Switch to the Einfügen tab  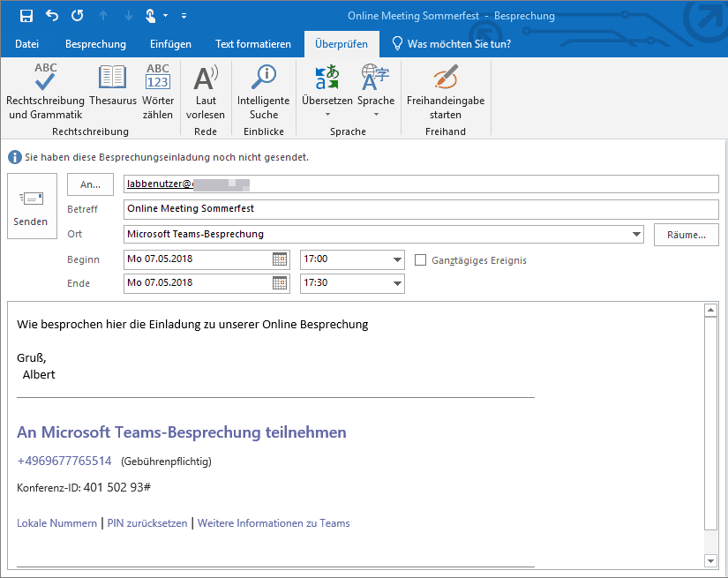tap(170, 44)
